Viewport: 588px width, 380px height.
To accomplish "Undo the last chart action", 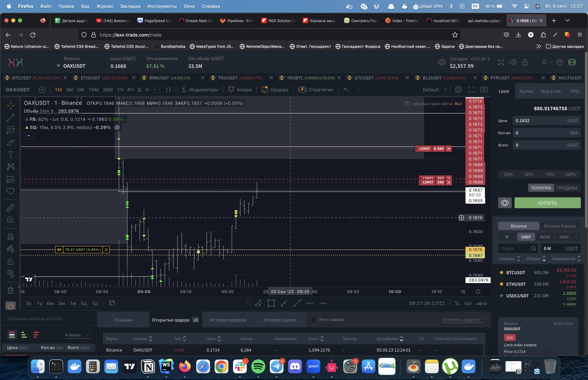I will 346,90.
